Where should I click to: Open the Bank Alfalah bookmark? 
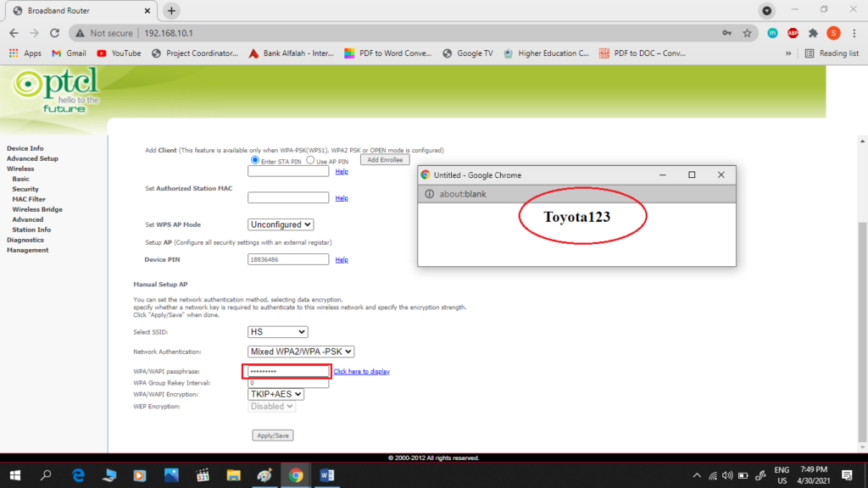click(292, 53)
